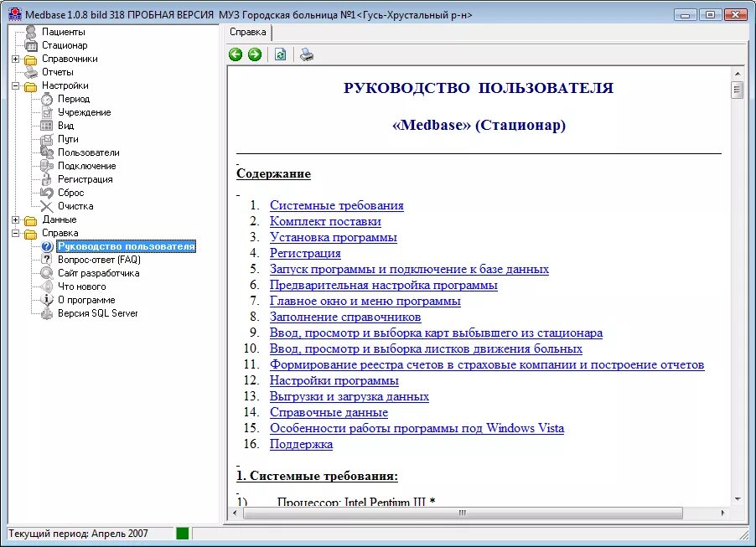
Task: Open the Комплект поставки link
Action: [325, 221]
